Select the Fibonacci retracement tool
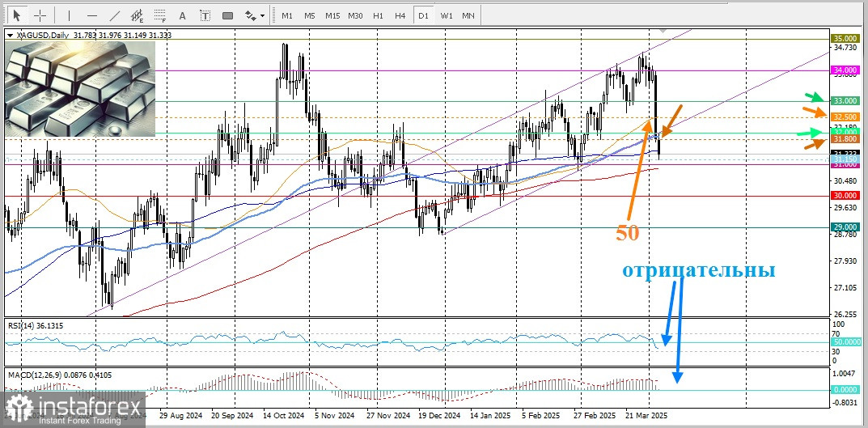Screen dimensions: 868x428 pos(159,15)
